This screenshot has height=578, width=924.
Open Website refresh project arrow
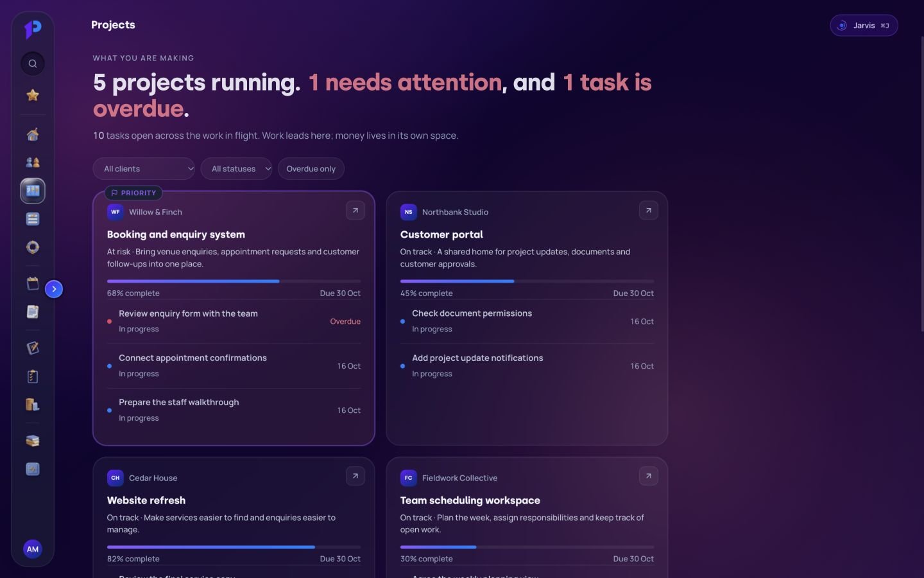(355, 476)
